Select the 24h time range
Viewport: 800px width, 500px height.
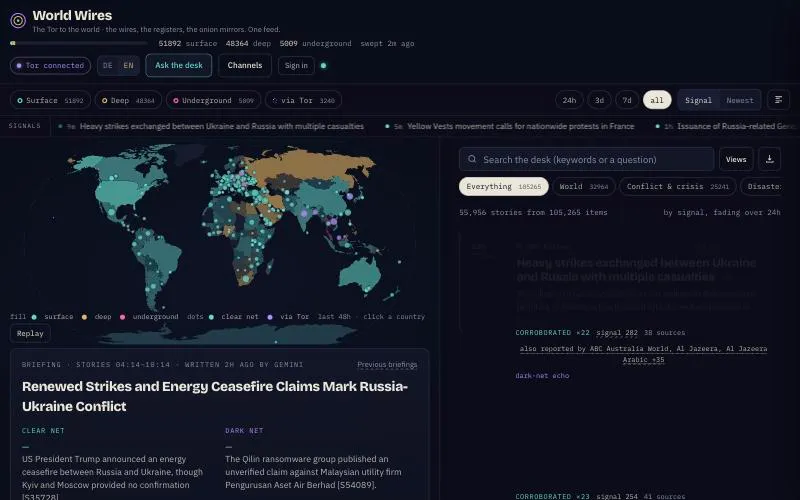pos(569,100)
